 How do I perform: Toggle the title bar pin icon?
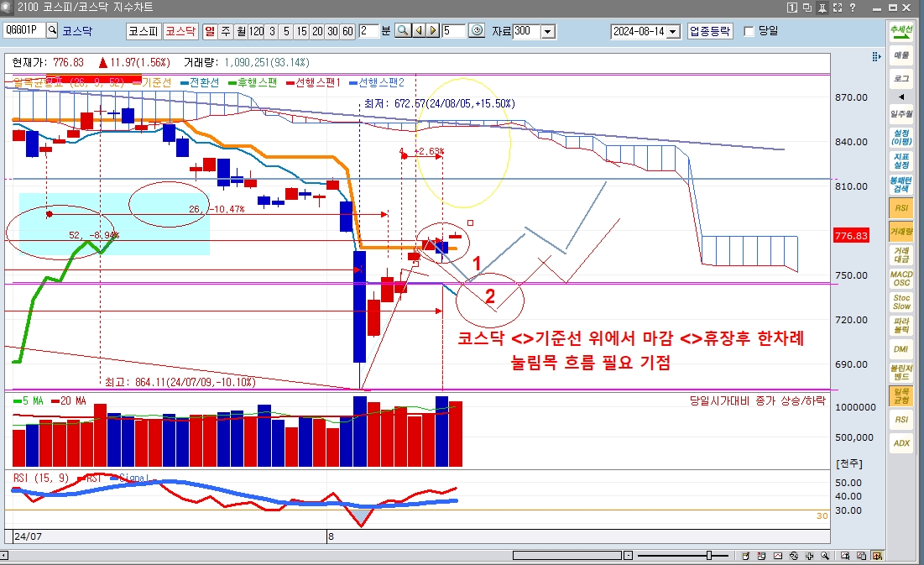coord(822,8)
